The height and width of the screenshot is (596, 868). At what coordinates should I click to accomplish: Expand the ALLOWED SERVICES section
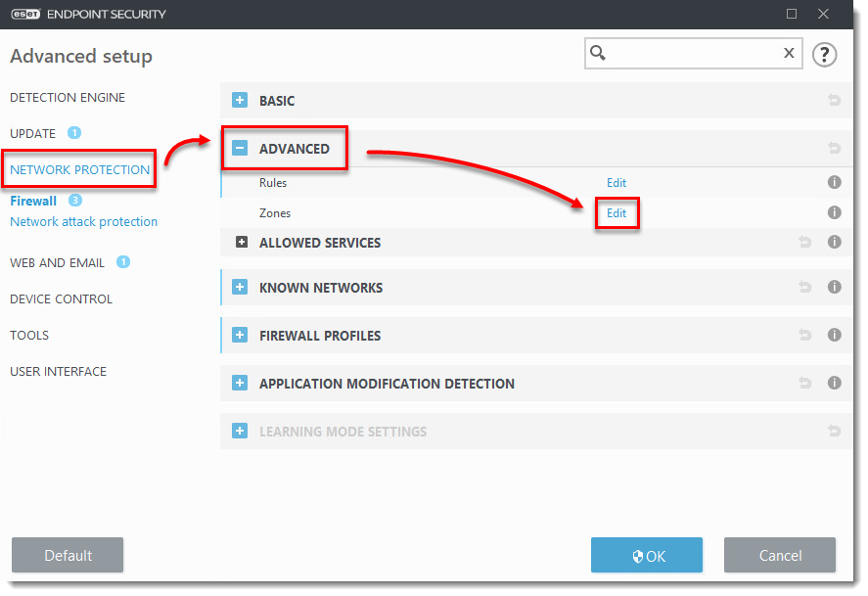[242, 242]
